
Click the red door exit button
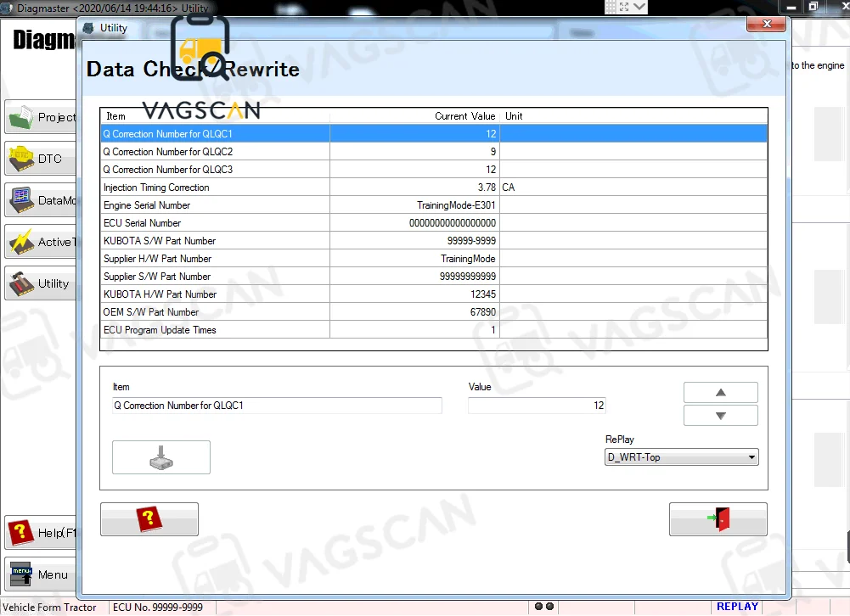[718, 519]
